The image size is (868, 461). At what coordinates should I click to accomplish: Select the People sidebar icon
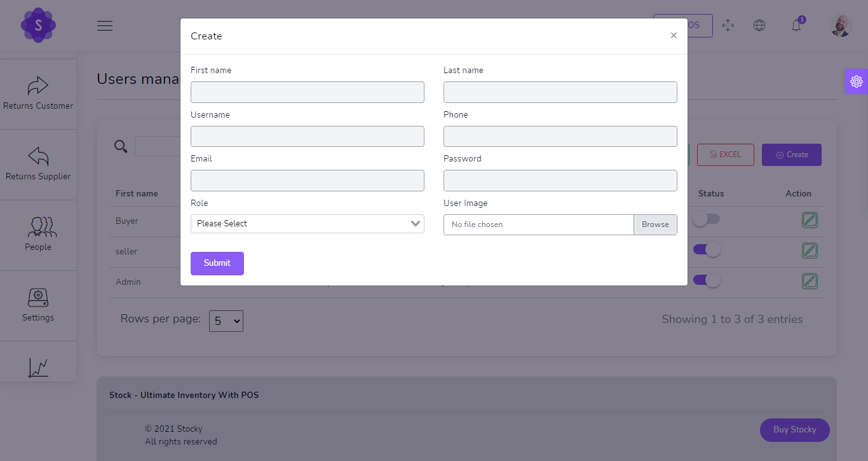coord(38,232)
